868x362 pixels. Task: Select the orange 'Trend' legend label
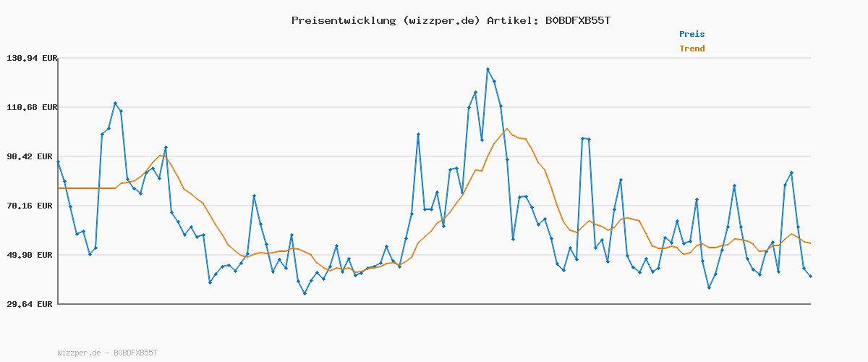click(x=692, y=49)
